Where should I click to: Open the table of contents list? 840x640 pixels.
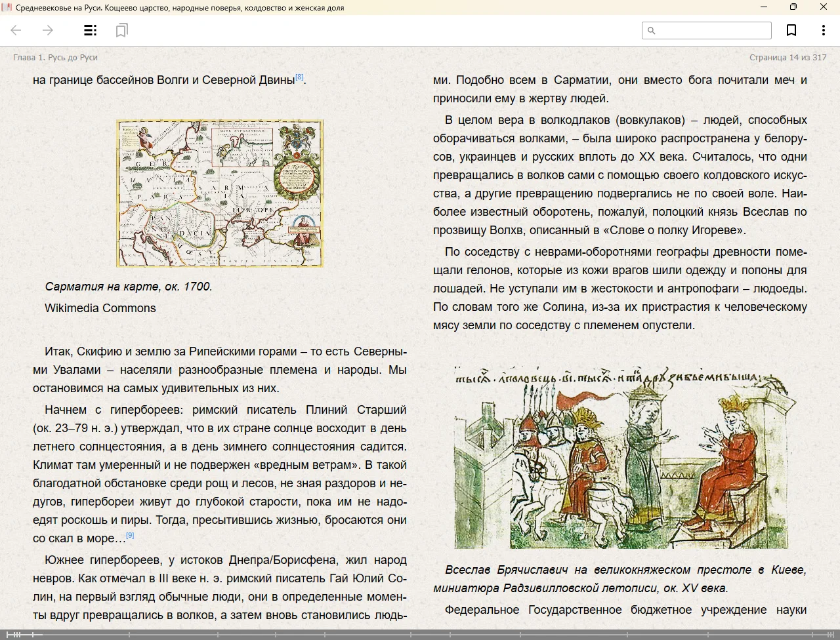pos(91,30)
